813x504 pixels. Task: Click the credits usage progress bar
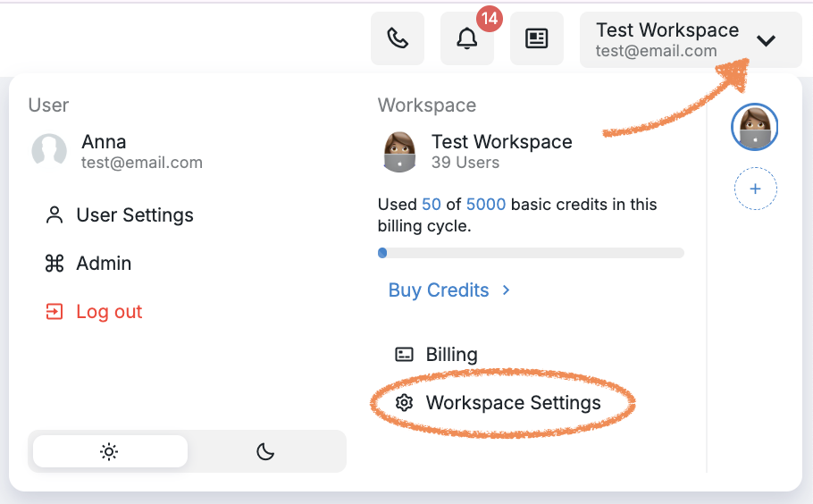click(x=531, y=253)
